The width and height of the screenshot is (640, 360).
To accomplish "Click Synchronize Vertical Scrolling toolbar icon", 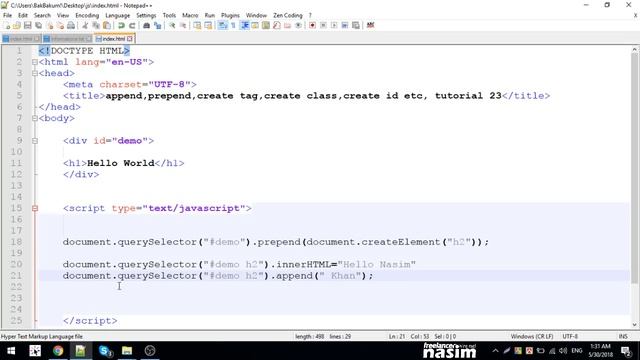I will [x=197, y=25].
